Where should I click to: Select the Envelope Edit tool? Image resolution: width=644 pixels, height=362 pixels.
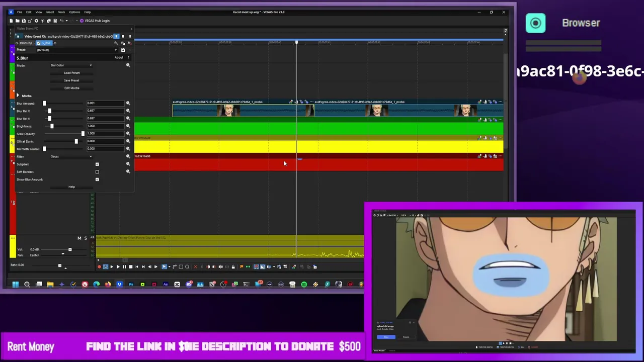[175, 266]
